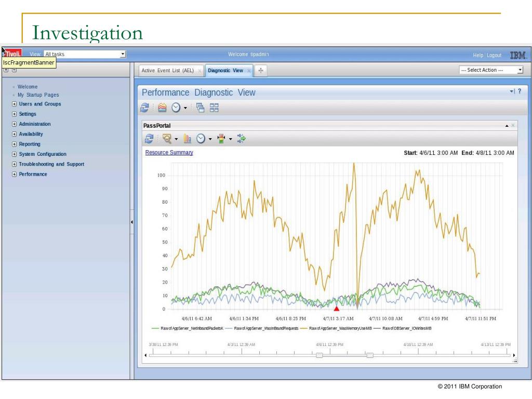Collapse the PassPortal panel with up arrow
The height and width of the screenshot is (399, 532).
pos(507,126)
